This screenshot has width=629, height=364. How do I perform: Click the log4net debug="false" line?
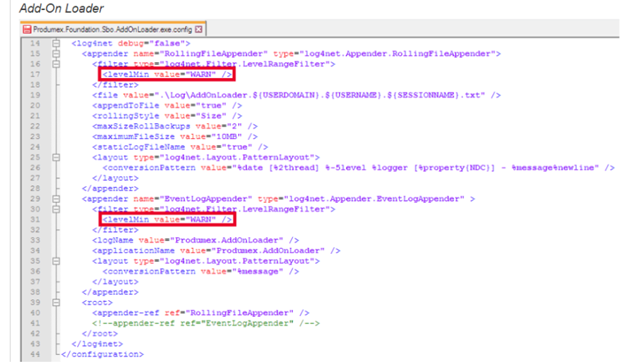(131, 43)
